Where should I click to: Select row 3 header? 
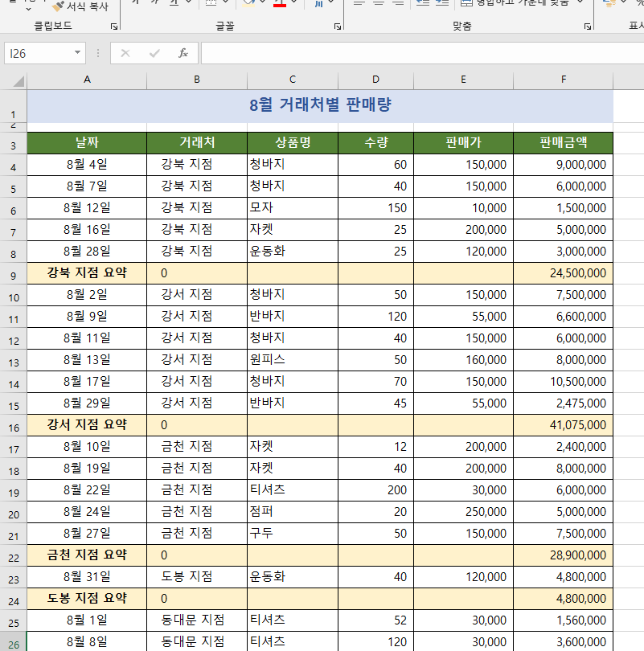(x=14, y=143)
